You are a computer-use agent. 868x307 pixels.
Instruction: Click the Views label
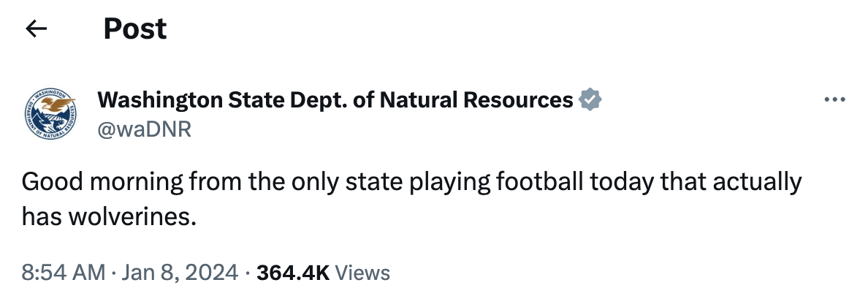pyautogui.click(x=362, y=273)
